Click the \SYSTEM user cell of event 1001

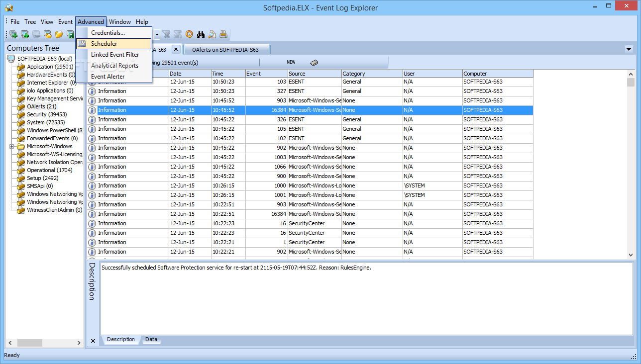point(433,195)
